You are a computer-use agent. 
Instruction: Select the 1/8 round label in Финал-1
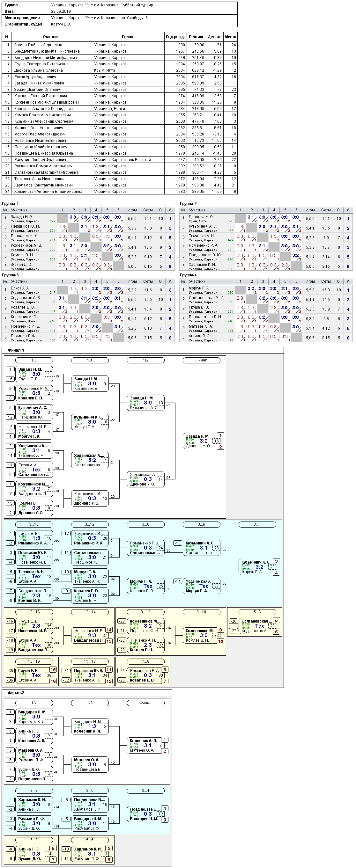34,360
